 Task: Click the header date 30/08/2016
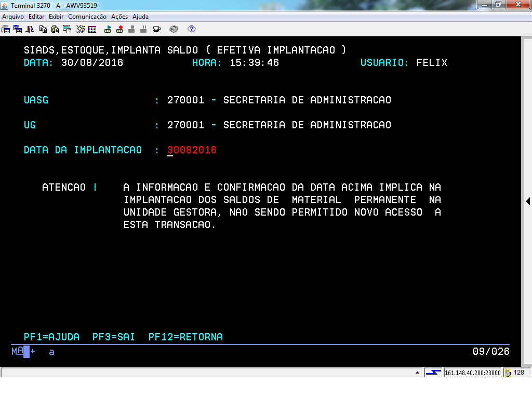[x=92, y=63]
